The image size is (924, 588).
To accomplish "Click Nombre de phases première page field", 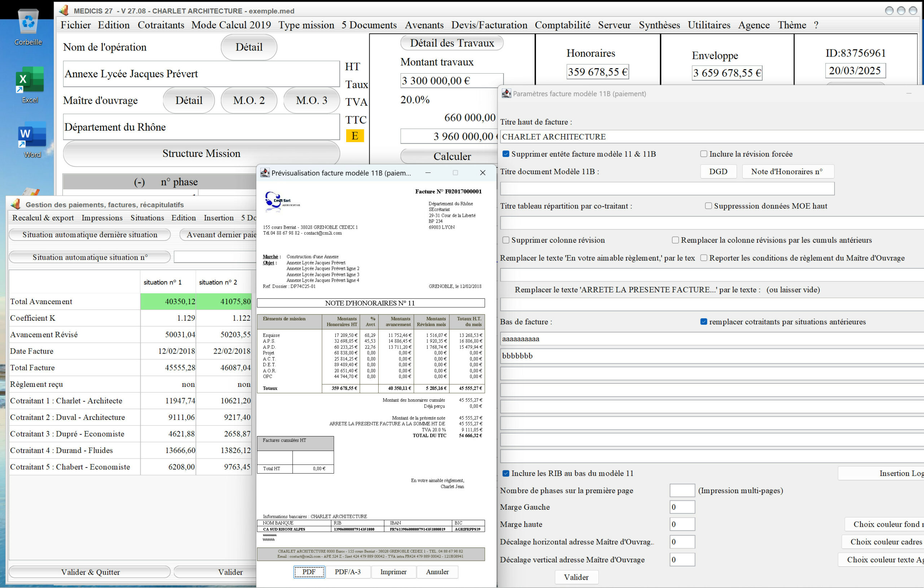I will pyautogui.click(x=682, y=491).
